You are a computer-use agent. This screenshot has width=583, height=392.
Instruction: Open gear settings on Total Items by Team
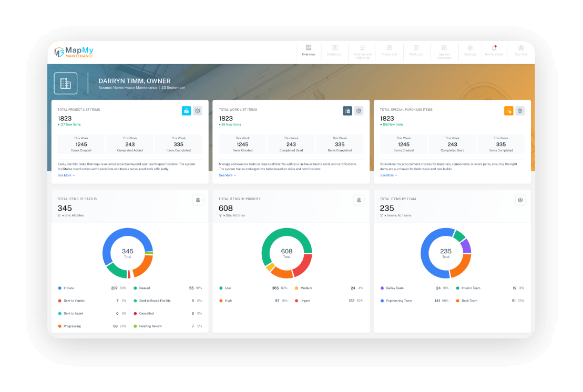click(x=520, y=200)
